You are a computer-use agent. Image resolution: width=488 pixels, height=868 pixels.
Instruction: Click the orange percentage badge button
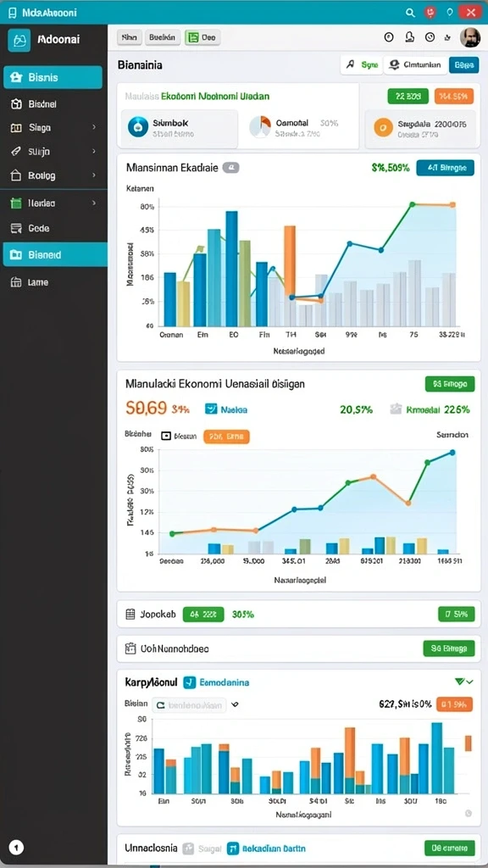[x=454, y=97]
